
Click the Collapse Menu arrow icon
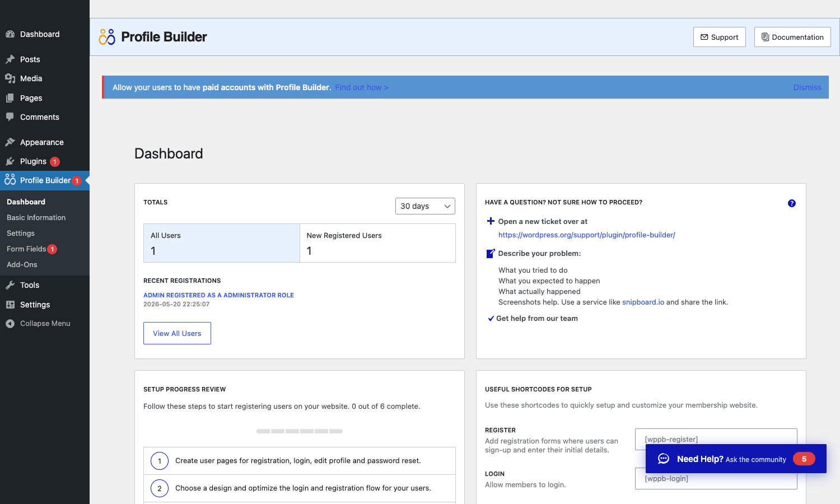[10, 324]
